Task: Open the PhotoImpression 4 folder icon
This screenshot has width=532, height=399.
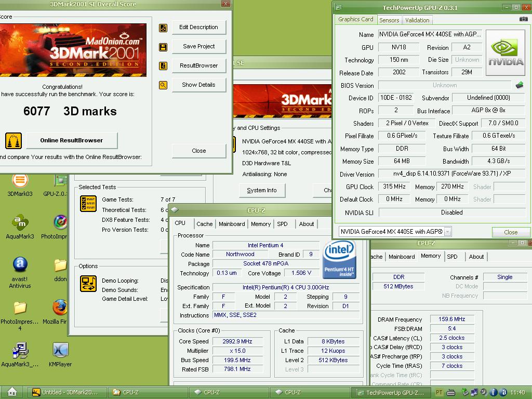Action: (x=20, y=308)
